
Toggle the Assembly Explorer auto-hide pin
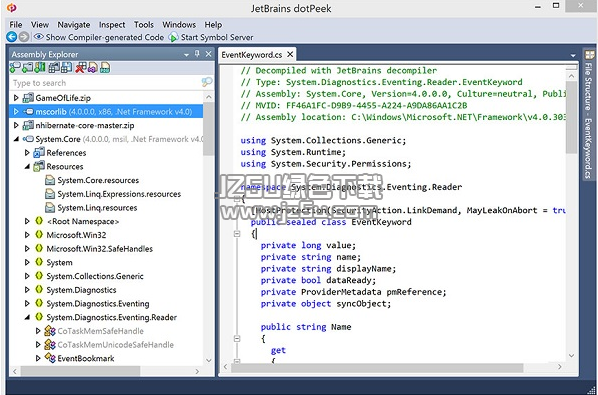197,54
